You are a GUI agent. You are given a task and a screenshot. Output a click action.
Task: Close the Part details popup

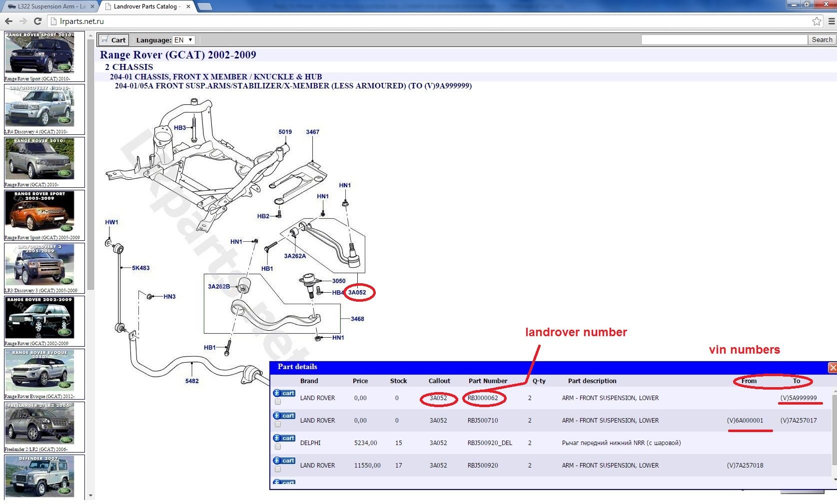[x=833, y=367]
